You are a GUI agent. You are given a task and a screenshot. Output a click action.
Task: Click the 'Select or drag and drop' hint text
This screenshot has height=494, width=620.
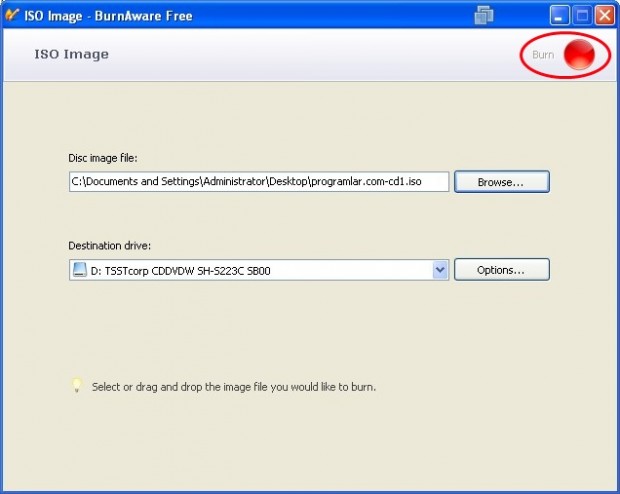pos(234,387)
